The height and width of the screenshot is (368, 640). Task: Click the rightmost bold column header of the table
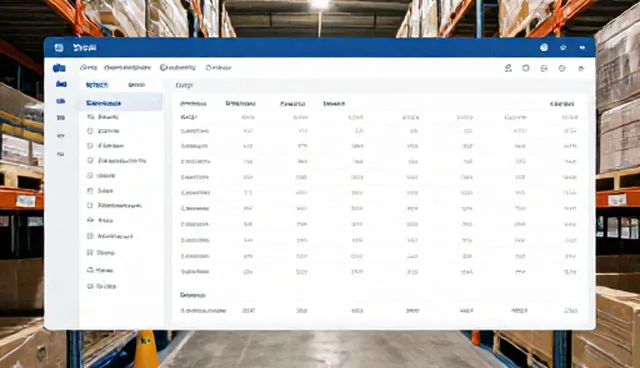[562, 104]
